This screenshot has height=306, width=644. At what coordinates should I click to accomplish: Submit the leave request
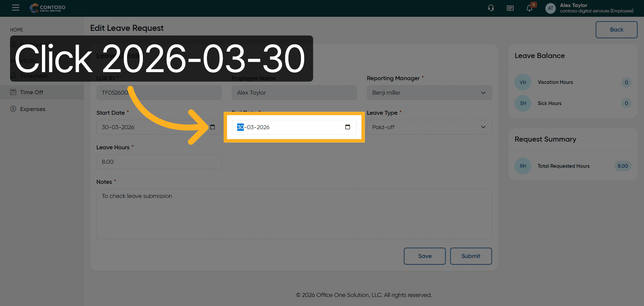[x=471, y=256]
